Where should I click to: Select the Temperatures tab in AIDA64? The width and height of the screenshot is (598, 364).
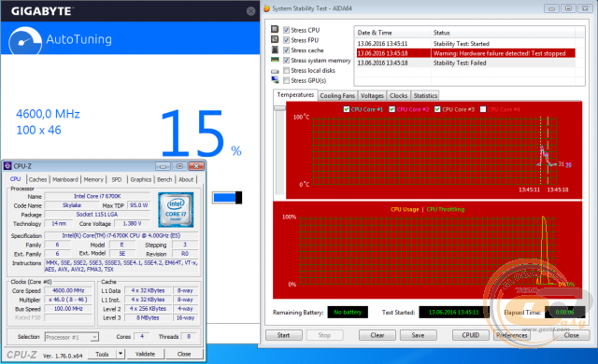tap(295, 95)
